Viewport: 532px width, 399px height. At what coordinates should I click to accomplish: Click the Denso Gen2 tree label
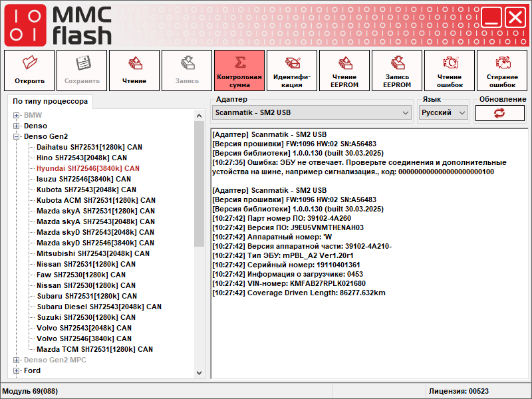coord(46,136)
